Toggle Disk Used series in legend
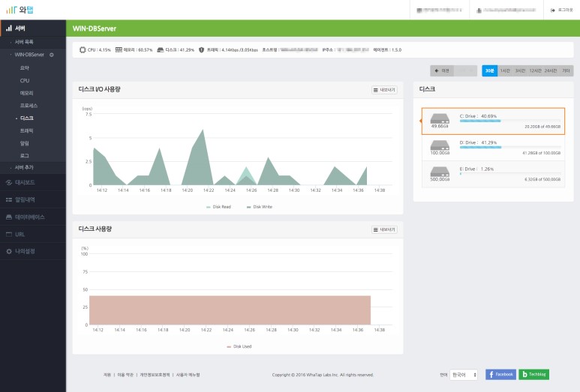The image size is (580, 392). [239, 346]
